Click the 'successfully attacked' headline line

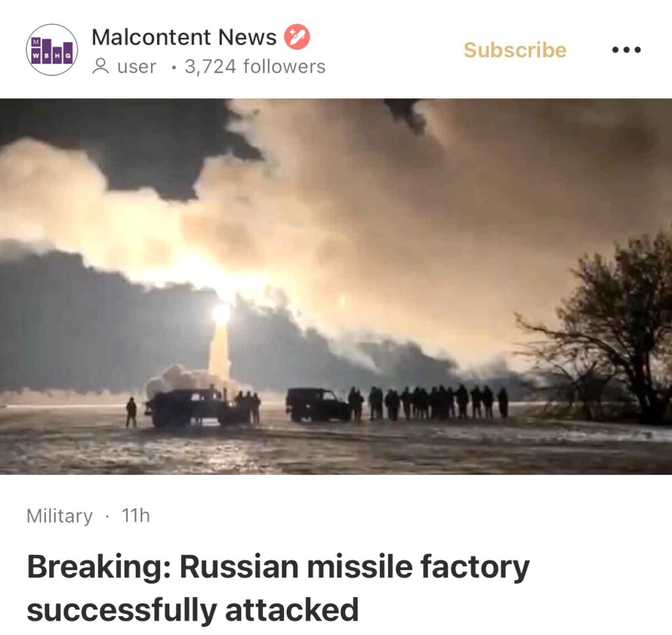[x=193, y=609]
